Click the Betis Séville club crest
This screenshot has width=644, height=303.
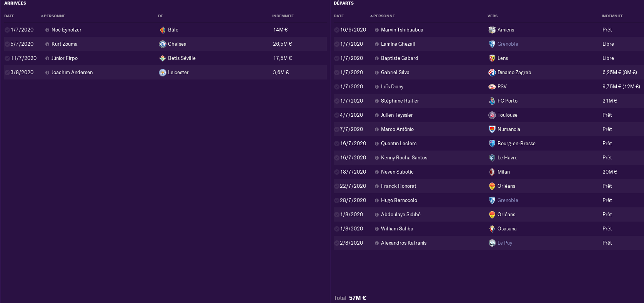pyautogui.click(x=163, y=58)
